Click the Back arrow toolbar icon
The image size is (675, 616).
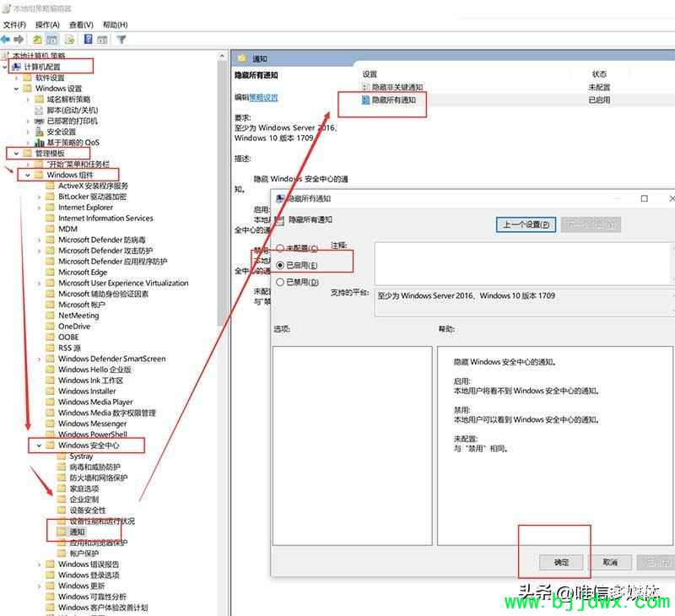tap(8, 40)
